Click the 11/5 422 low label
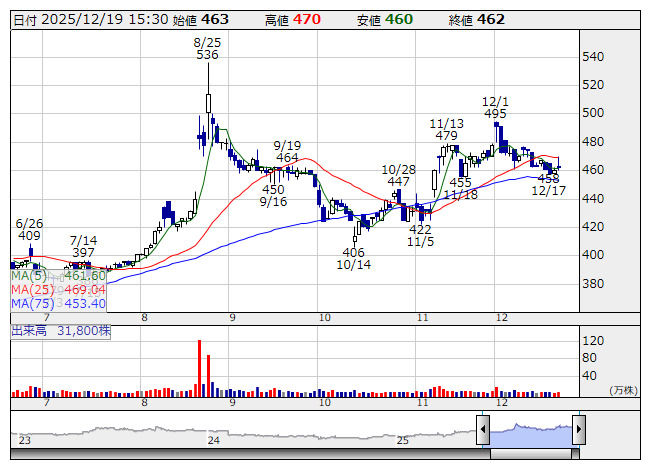 (420, 236)
